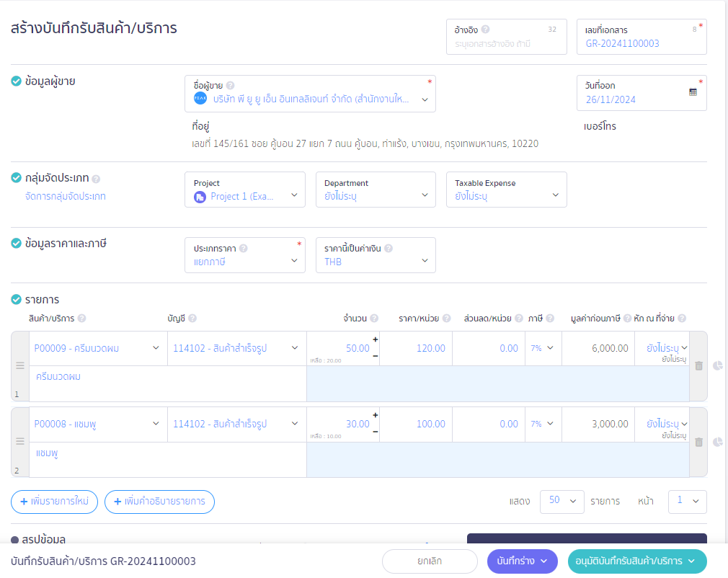This screenshot has width=728, height=578.
Task: Click the pie chart icon on row 1
Action: click(717, 366)
